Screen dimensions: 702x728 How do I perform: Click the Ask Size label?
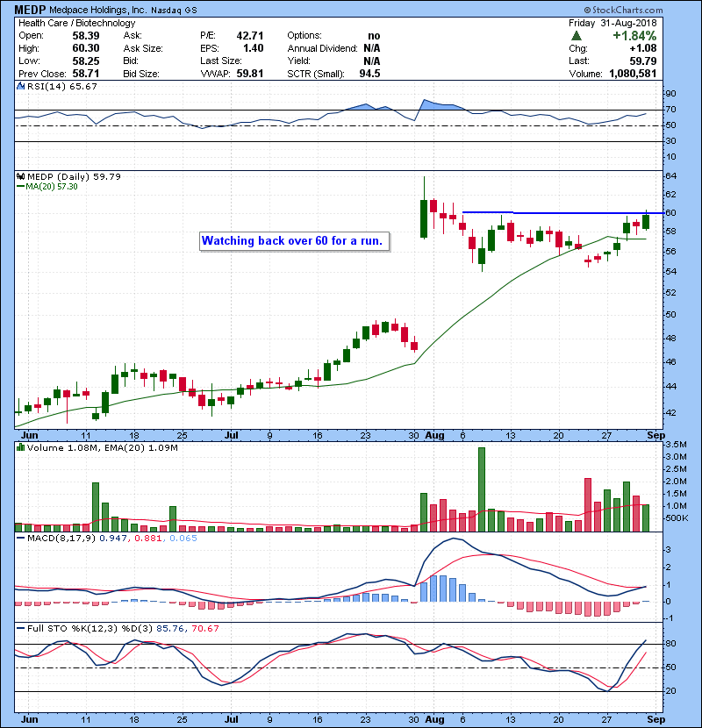coord(143,48)
